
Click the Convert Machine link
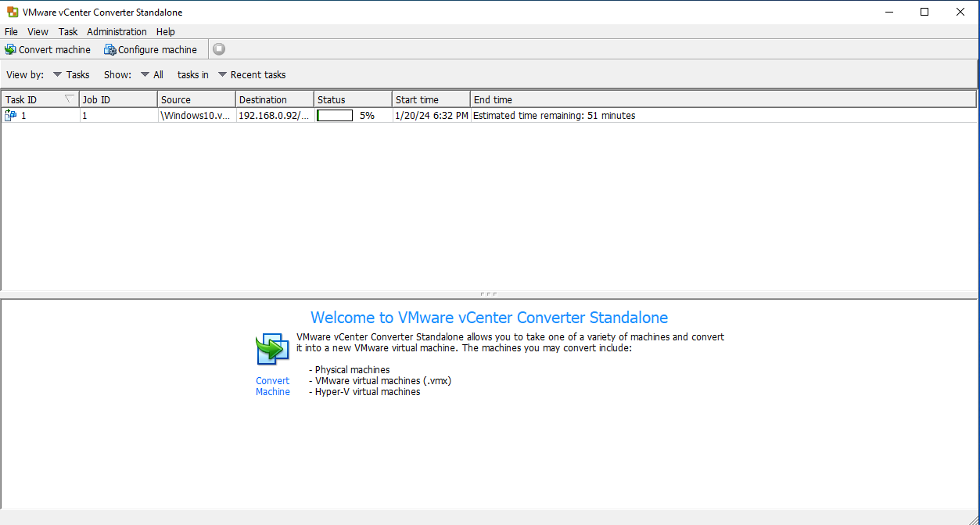click(x=273, y=387)
